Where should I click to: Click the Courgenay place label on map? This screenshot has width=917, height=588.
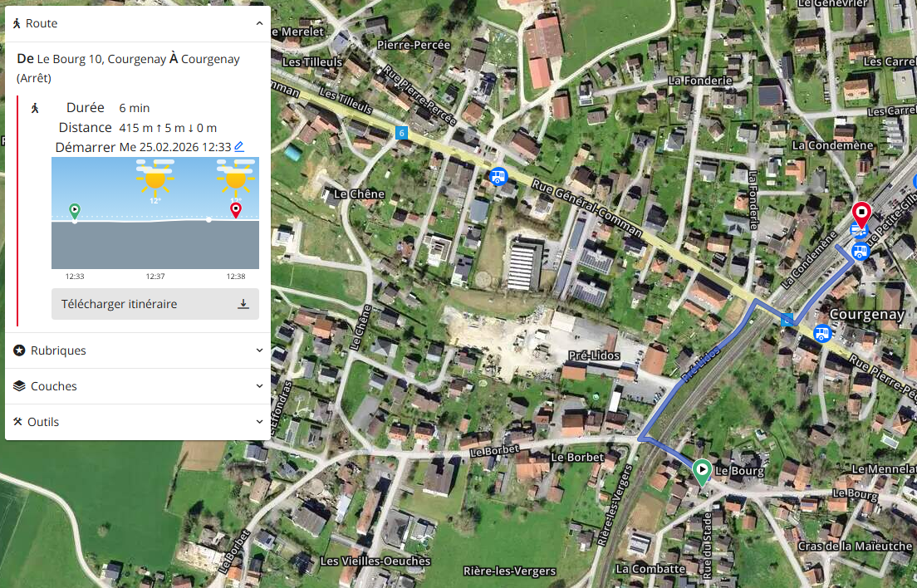coord(866,315)
